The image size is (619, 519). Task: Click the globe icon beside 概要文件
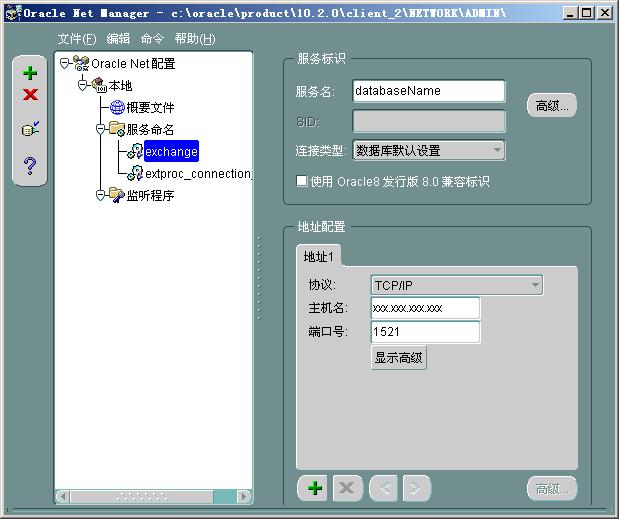pos(117,107)
